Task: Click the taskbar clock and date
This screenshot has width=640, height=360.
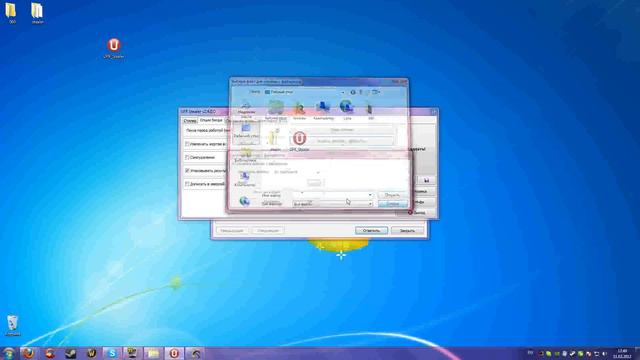Action: pyautogui.click(x=622, y=353)
